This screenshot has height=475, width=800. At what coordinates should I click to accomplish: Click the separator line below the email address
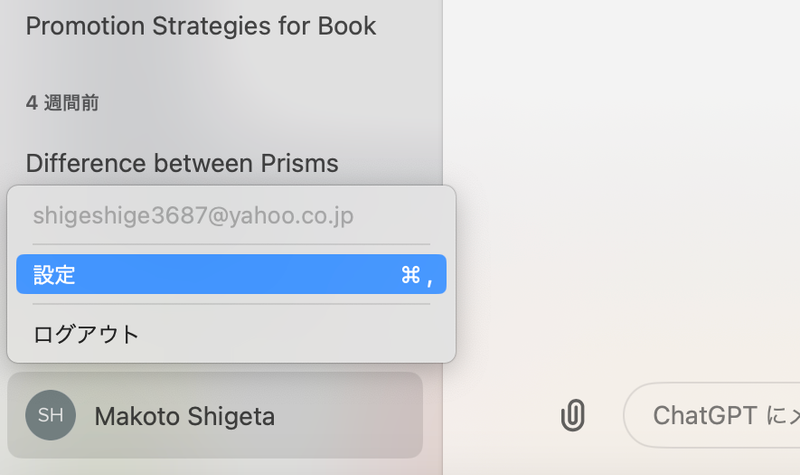point(231,244)
